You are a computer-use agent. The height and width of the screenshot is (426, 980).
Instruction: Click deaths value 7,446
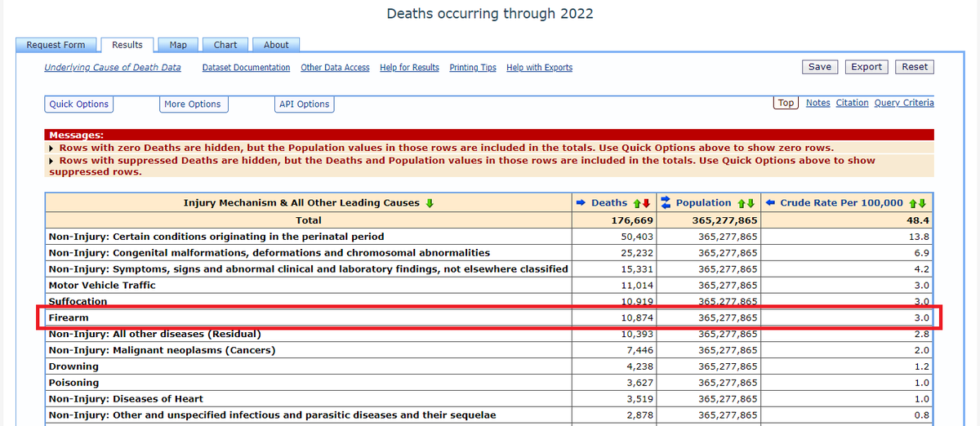(639, 350)
